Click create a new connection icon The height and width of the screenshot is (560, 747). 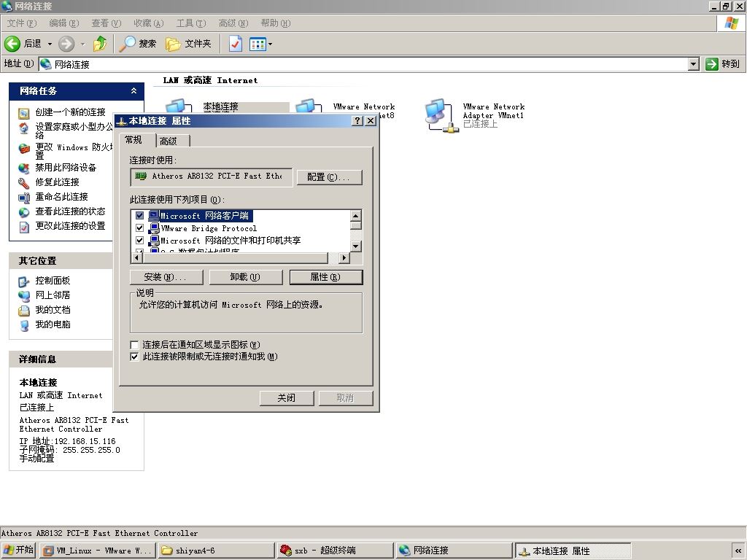[x=24, y=113]
